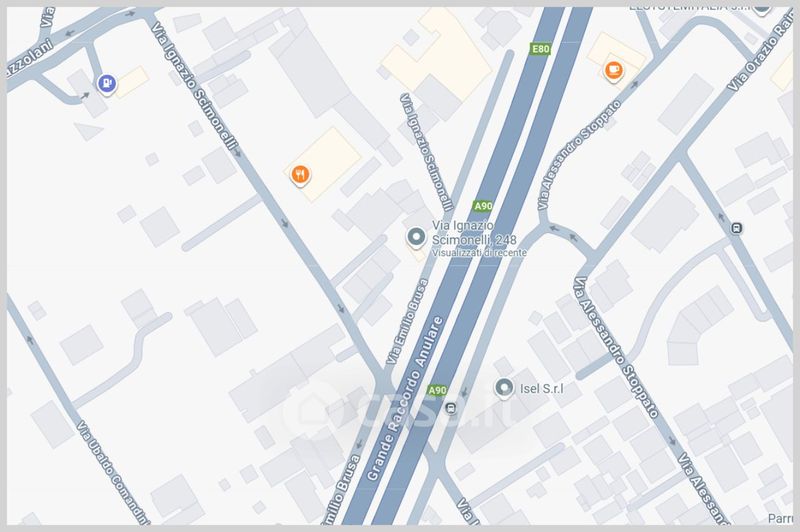Screen dimensions: 800x532
Task: Click the Via Ignazio Scimonelli, 248 address text
Action: pos(474,233)
